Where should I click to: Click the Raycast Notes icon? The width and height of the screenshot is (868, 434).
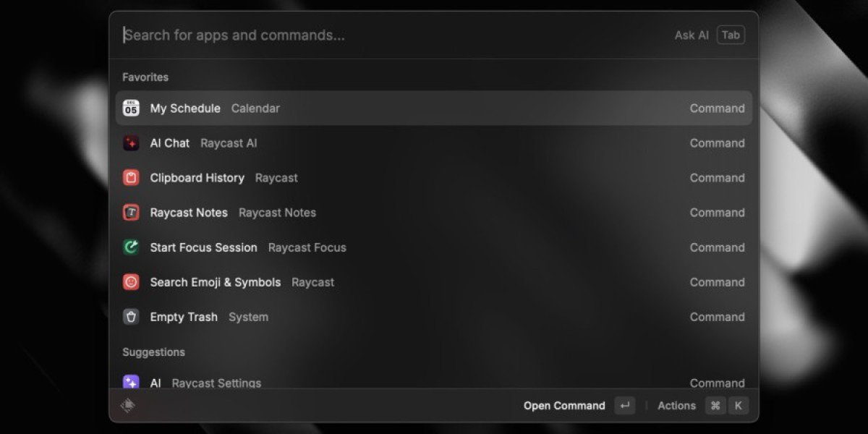(131, 213)
